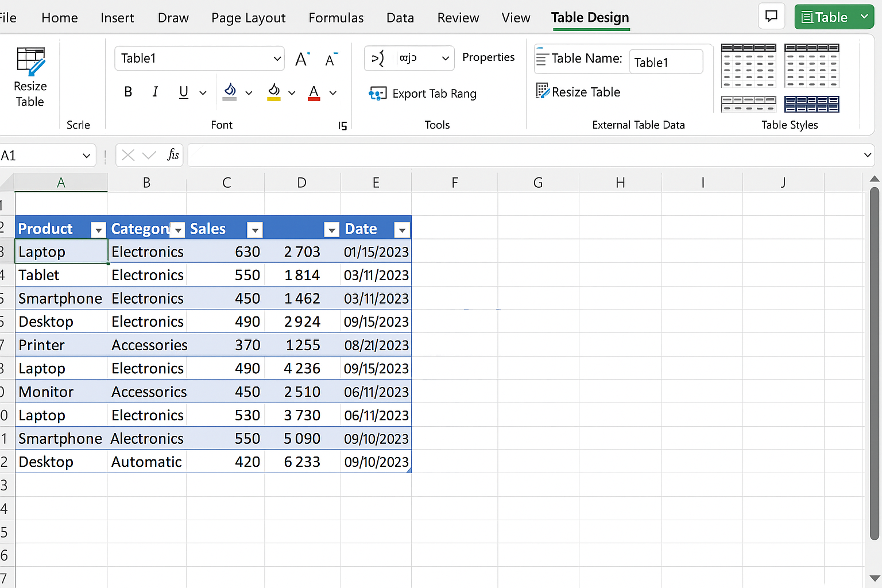Select the column A header
This screenshot has height=588, width=882.
(x=61, y=183)
